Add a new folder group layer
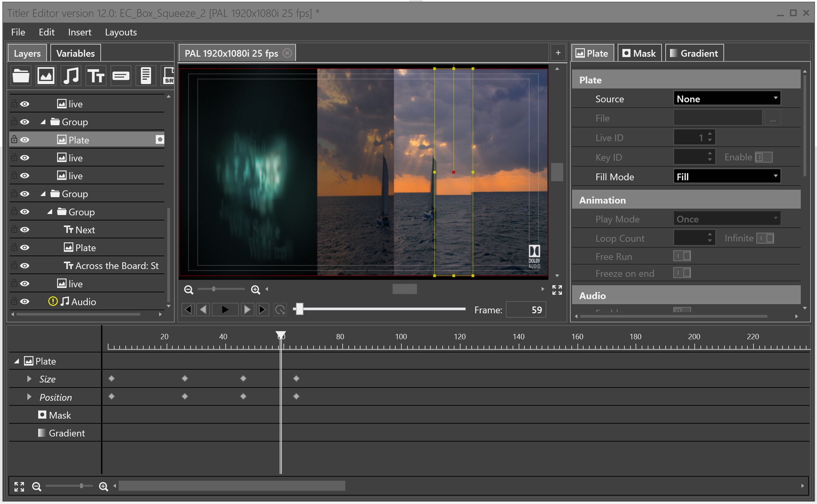The height and width of the screenshot is (504, 817). point(21,75)
